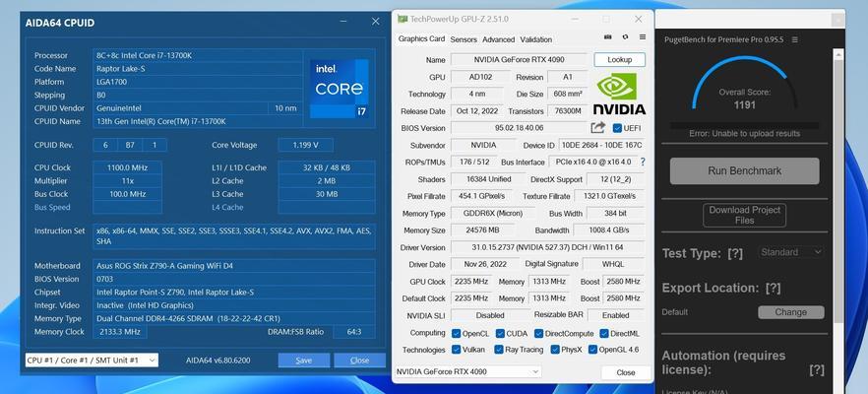Toggle the UEFI checkbox
This screenshot has height=394, width=868.
(x=617, y=128)
